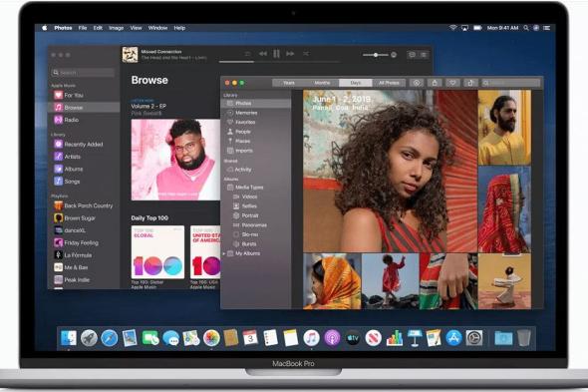The width and height of the screenshot is (588, 392).
Task: Open the Photos menu in menu bar
Action: tap(63, 28)
